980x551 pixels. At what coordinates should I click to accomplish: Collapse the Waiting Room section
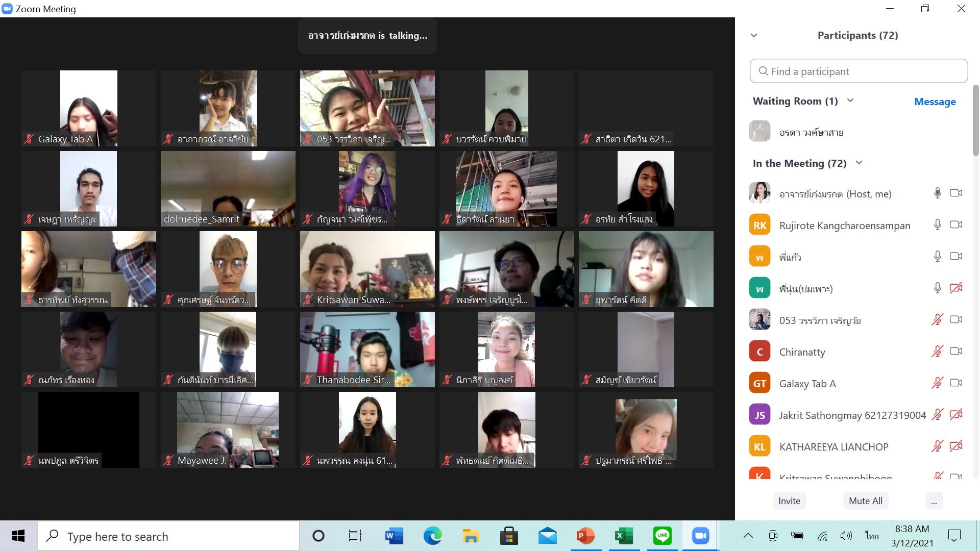coord(850,101)
